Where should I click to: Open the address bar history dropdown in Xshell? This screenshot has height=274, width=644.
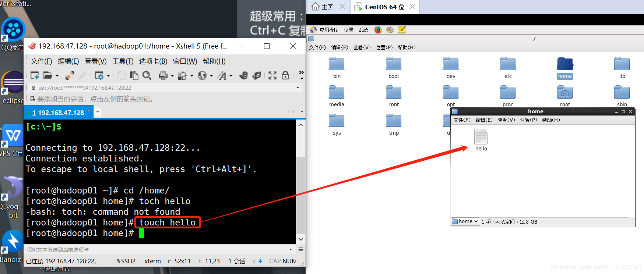(298, 88)
